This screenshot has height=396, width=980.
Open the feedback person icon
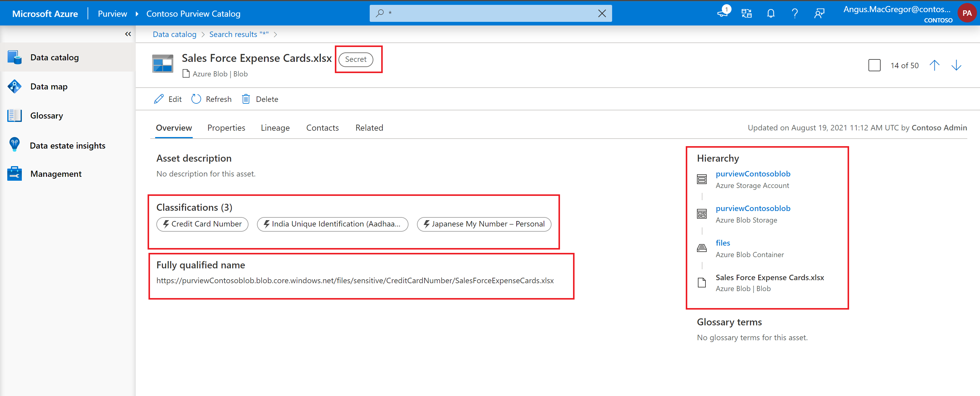point(819,14)
